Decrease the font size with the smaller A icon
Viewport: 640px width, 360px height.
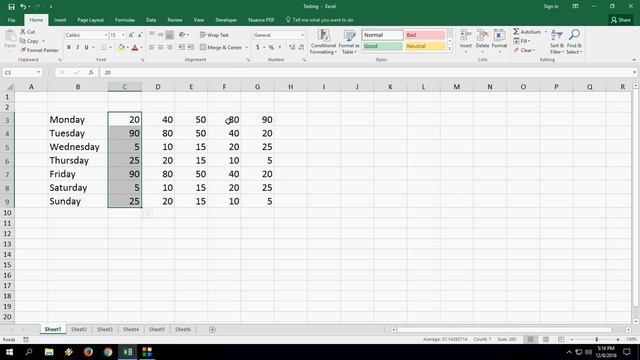pyautogui.click(x=140, y=35)
